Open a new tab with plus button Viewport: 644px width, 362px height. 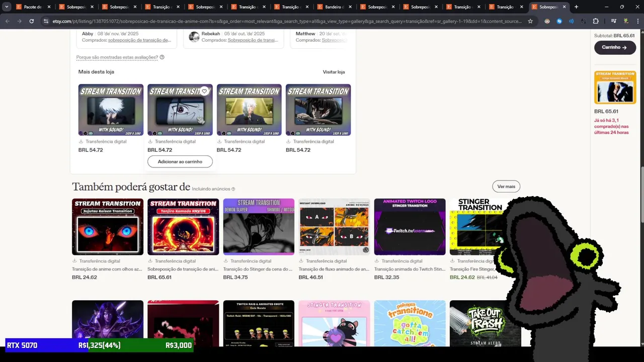coord(576,7)
